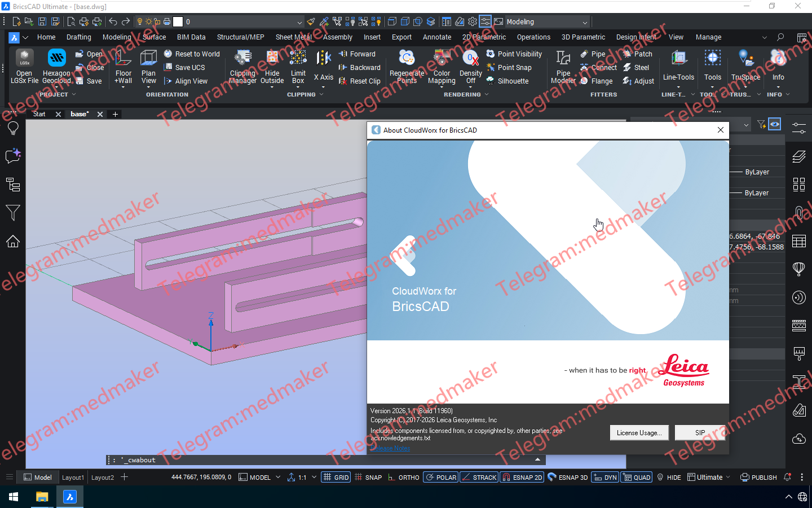Image resolution: width=812 pixels, height=508 pixels.
Task: Open the Home ribbon tab
Action: (x=46, y=37)
